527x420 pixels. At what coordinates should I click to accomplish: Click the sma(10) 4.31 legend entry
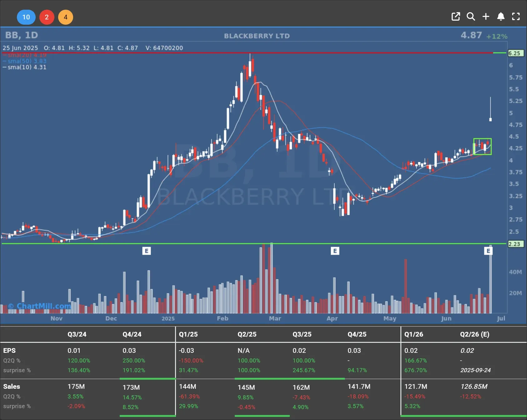pos(25,67)
